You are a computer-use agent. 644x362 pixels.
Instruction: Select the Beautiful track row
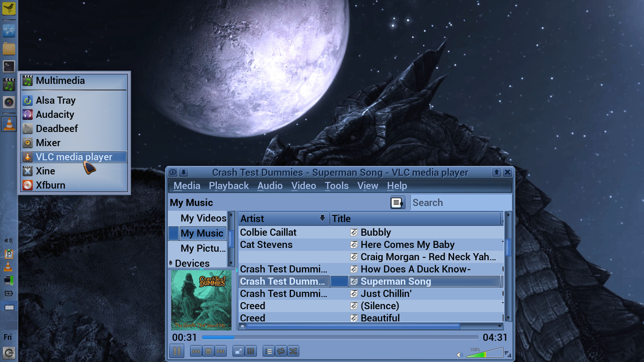point(371,318)
